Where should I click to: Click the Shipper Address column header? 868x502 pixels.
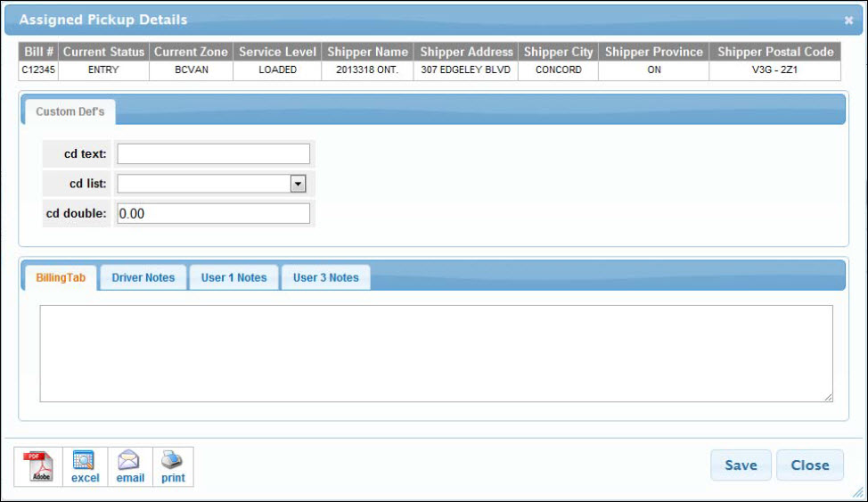pos(466,52)
